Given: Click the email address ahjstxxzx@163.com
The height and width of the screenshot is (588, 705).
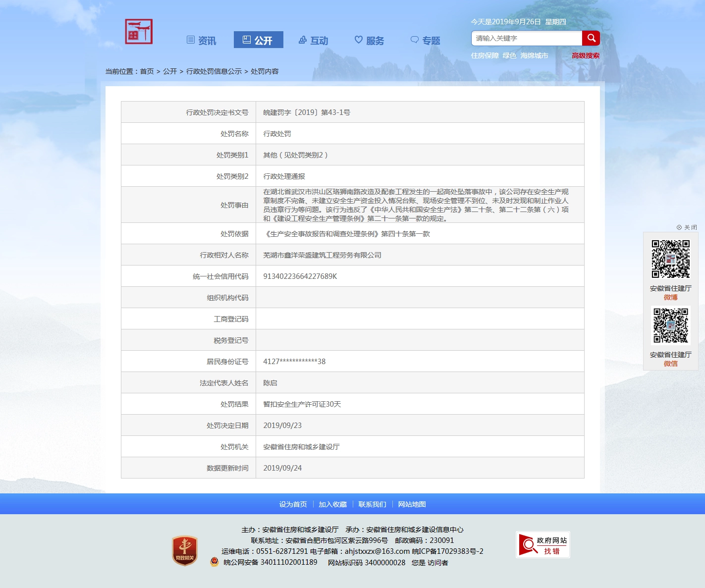Looking at the screenshot, I should point(378,551).
